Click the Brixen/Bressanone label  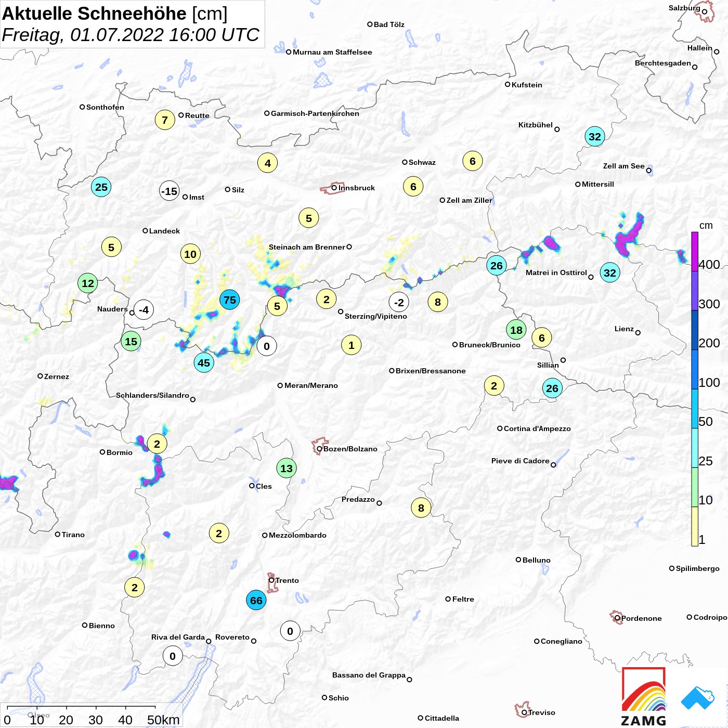click(431, 371)
